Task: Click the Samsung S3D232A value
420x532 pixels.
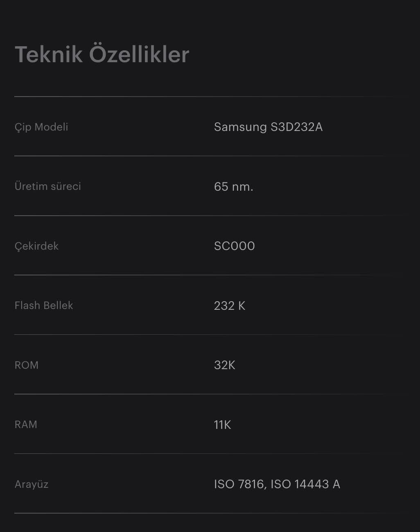Action: pyautogui.click(x=268, y=127)
